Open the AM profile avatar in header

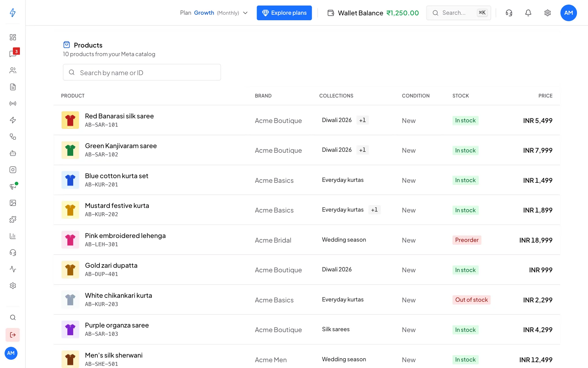(x=568, y=13)
